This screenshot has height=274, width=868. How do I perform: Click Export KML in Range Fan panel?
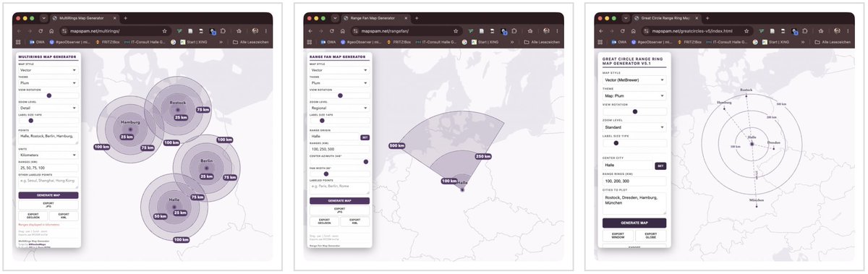pyautogui.click(x=355, y=222)
